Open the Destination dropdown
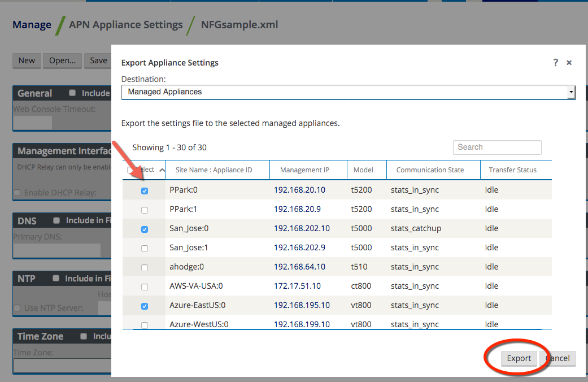 coord(349,92)
